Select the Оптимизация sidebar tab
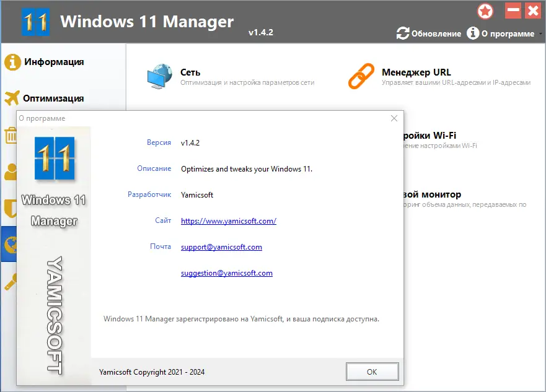This screenshot has width=546, height=392. pyautogui.click(x=53, y=98)
